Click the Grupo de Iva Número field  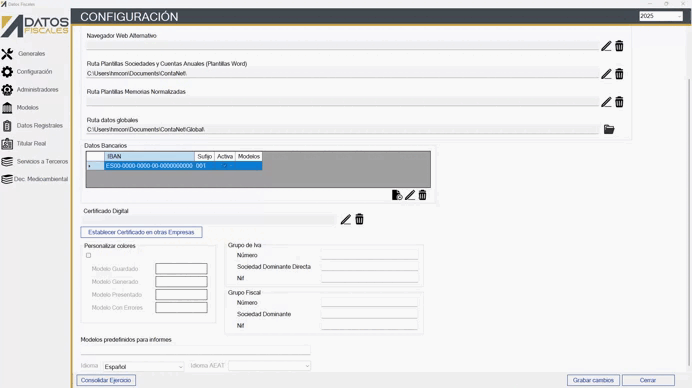369,255
